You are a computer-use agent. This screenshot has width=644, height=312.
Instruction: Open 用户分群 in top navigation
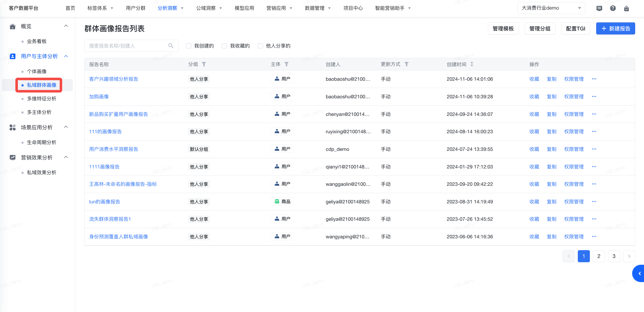click(x=135, y=8)
